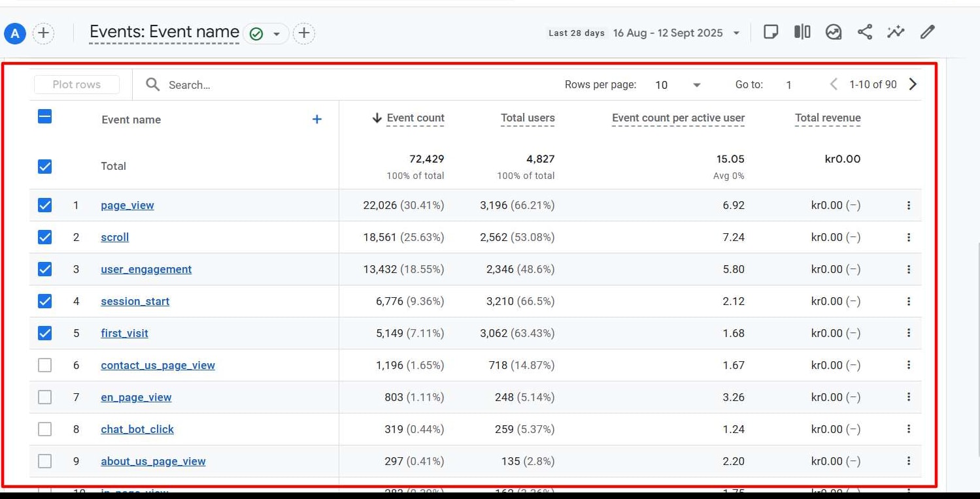The width and height of the screenshot is (980, 499).
Task: Open more options for first_visit row
Action: point(909,333)
